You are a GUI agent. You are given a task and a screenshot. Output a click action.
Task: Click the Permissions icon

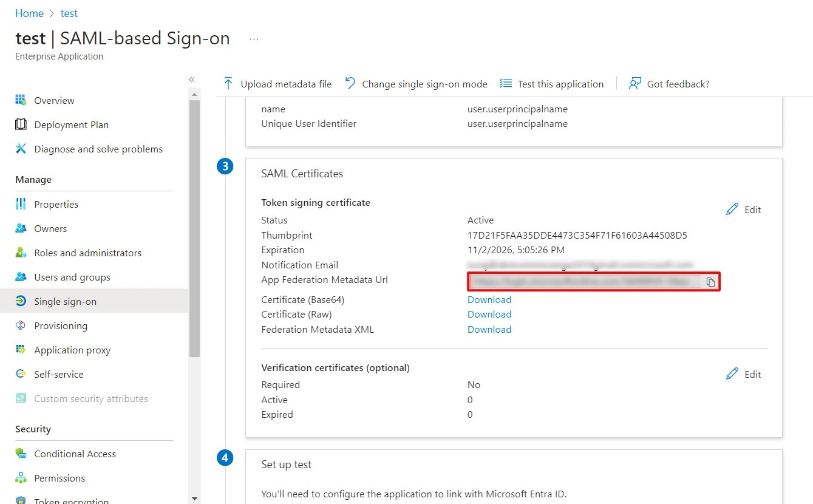pyautogui.click(x=21, y=478)
